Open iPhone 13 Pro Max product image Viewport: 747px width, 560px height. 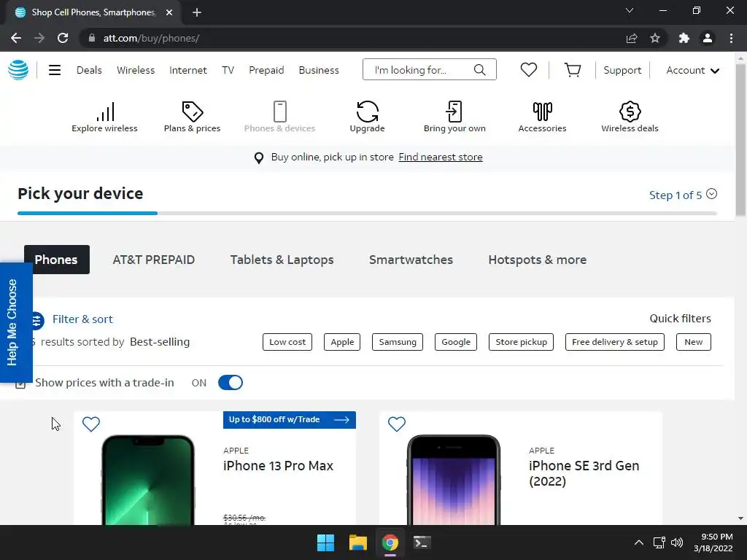click(148, 479)
